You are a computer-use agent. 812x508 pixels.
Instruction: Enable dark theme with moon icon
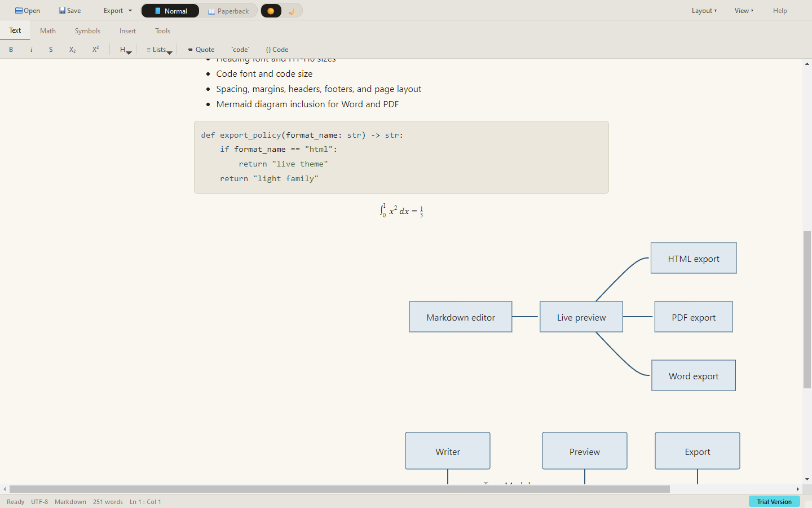click(x=292, y=11)
